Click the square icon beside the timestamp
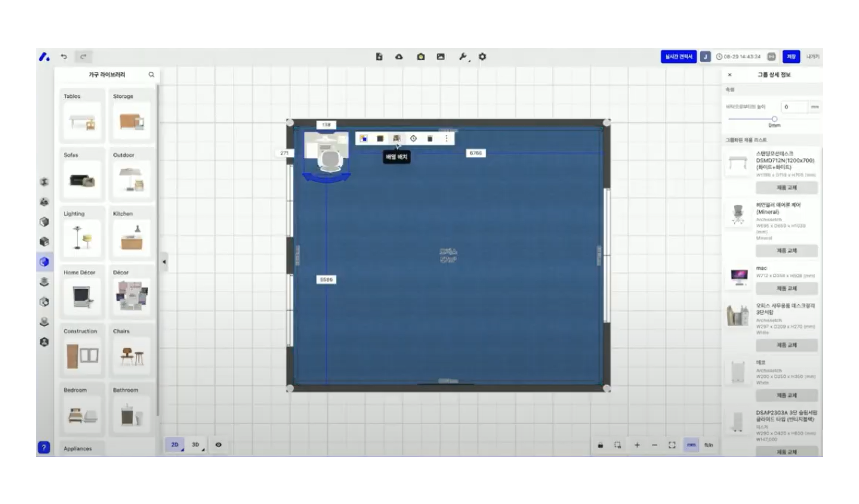The width and height of the screenshot is (859, 504). (771, 57)
